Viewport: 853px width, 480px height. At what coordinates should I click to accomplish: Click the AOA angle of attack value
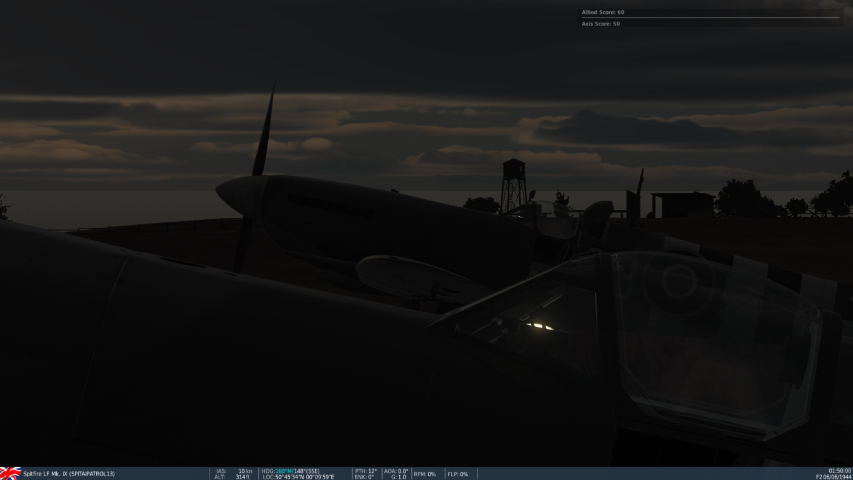coord(396,470)
